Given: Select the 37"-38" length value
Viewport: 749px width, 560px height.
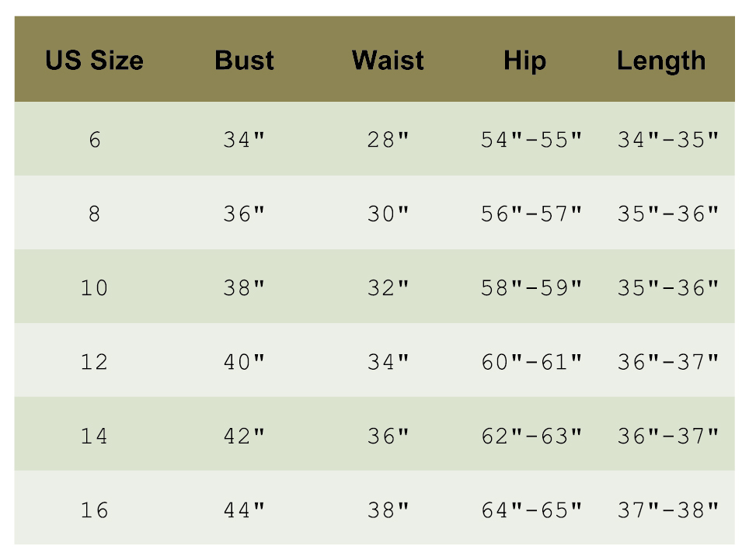Looking at the screenshot, I should point(668,510).
